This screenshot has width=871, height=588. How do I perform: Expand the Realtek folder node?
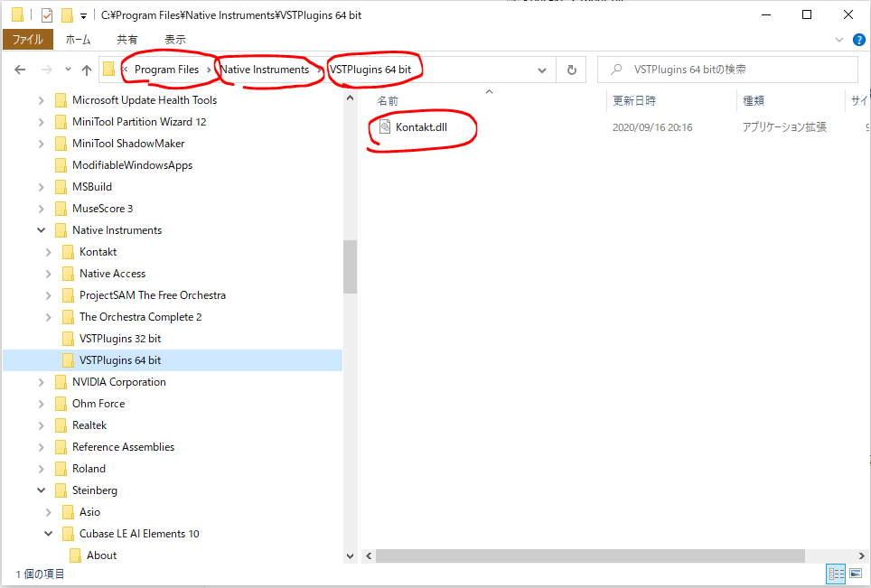pyautogui.click(x=41, y=425)
